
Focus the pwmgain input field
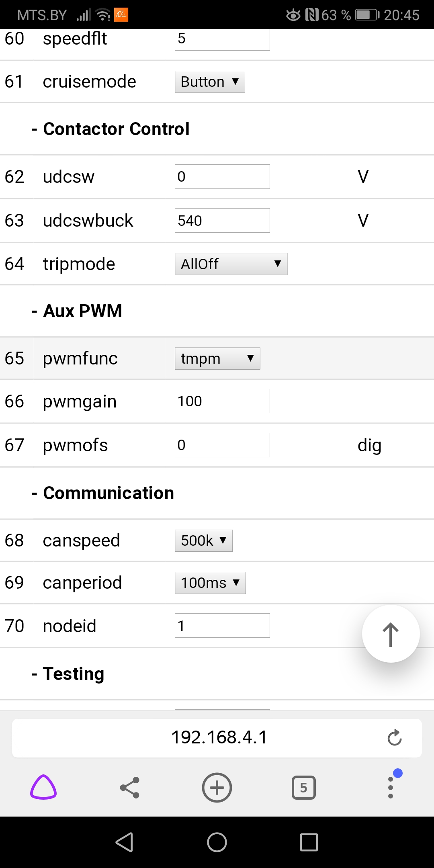[x=222, y=401]
